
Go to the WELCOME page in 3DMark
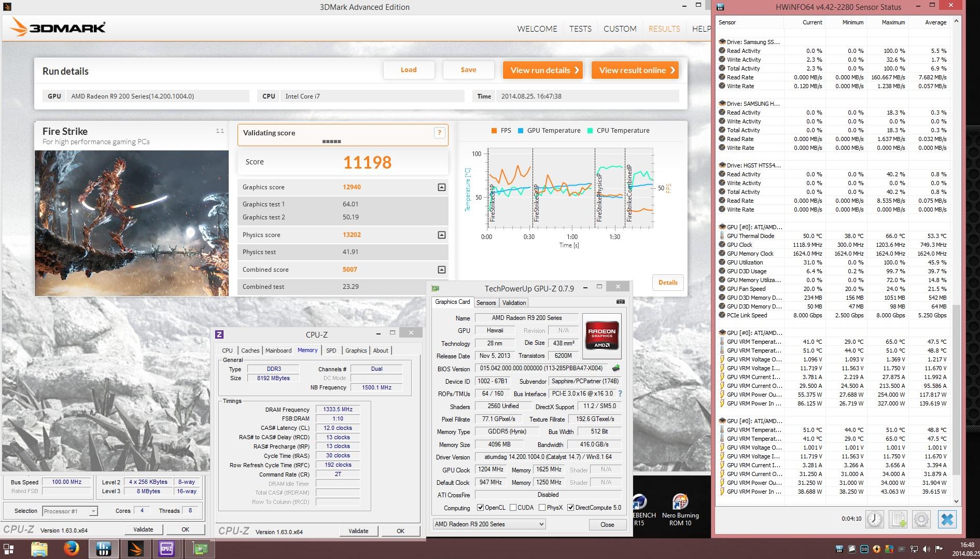tap(537, 29)
